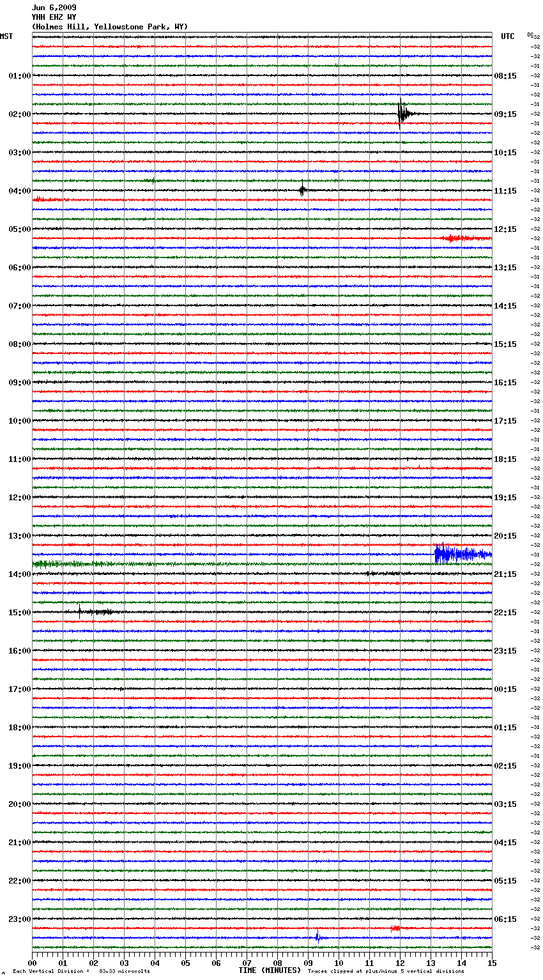543x980 pixels.
Task: Click the '22:15' UTC time label
Action: (505, 613)
